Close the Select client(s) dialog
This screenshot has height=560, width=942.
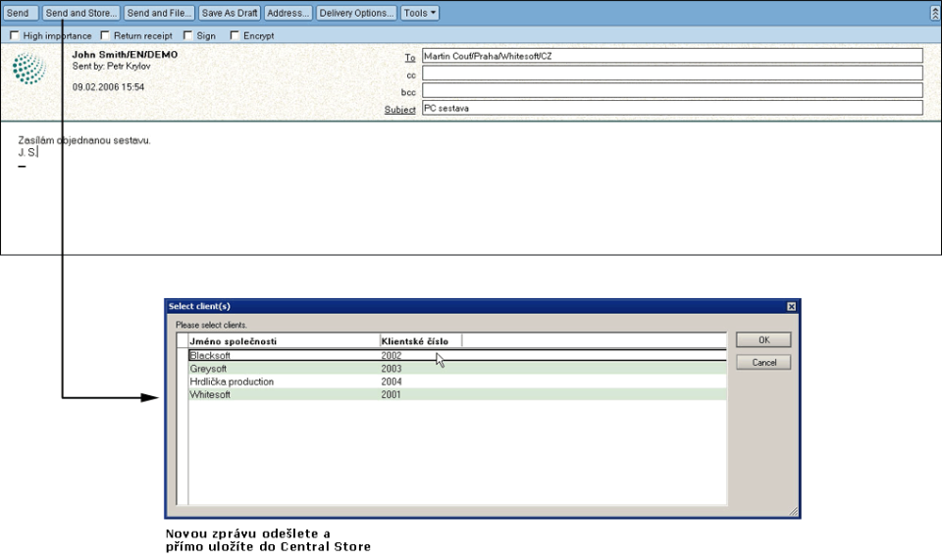coord(791,307)
